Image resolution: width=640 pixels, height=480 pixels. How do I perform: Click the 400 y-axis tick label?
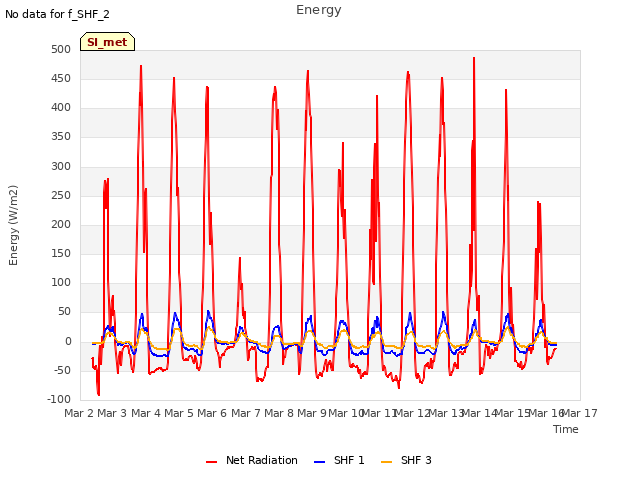(61, 108)
